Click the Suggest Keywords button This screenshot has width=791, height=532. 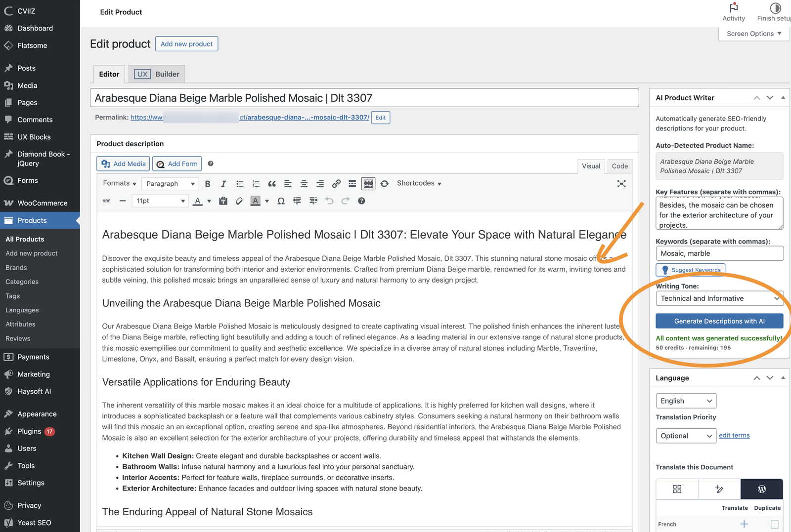690,270
